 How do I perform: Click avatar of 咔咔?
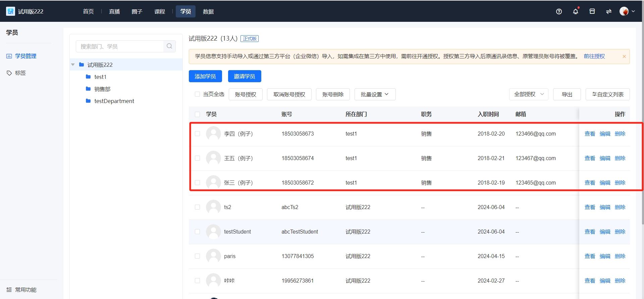coord(213,281)
